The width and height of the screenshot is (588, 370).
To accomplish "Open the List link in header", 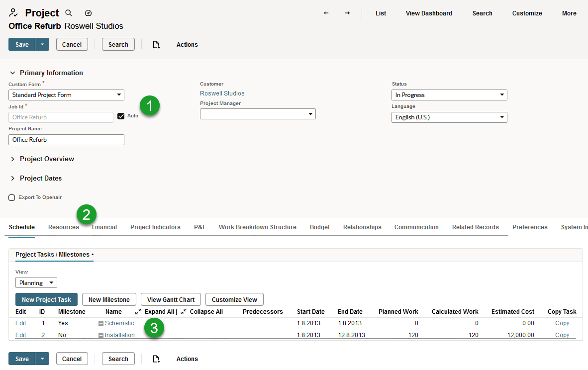I will [x=381, y=13].
